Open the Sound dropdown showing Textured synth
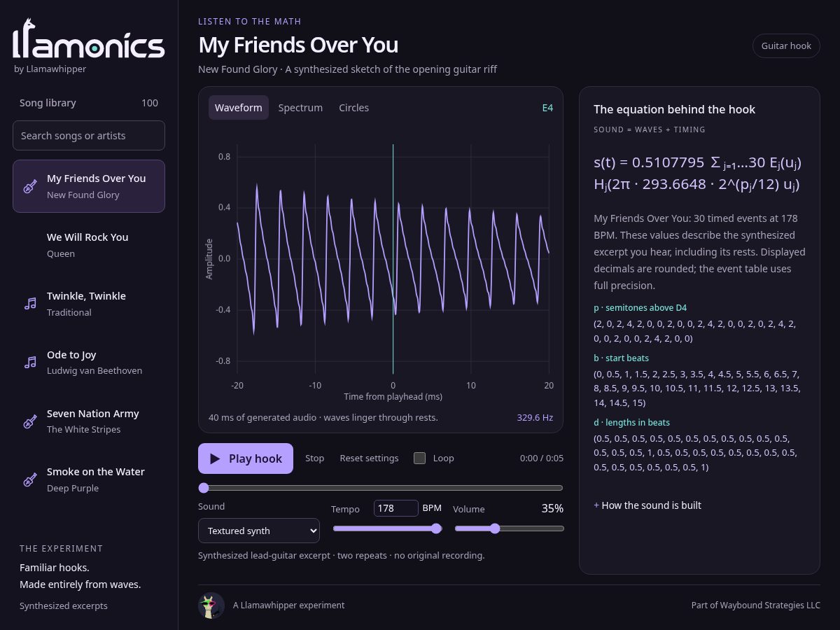 (x=259, y=531)
